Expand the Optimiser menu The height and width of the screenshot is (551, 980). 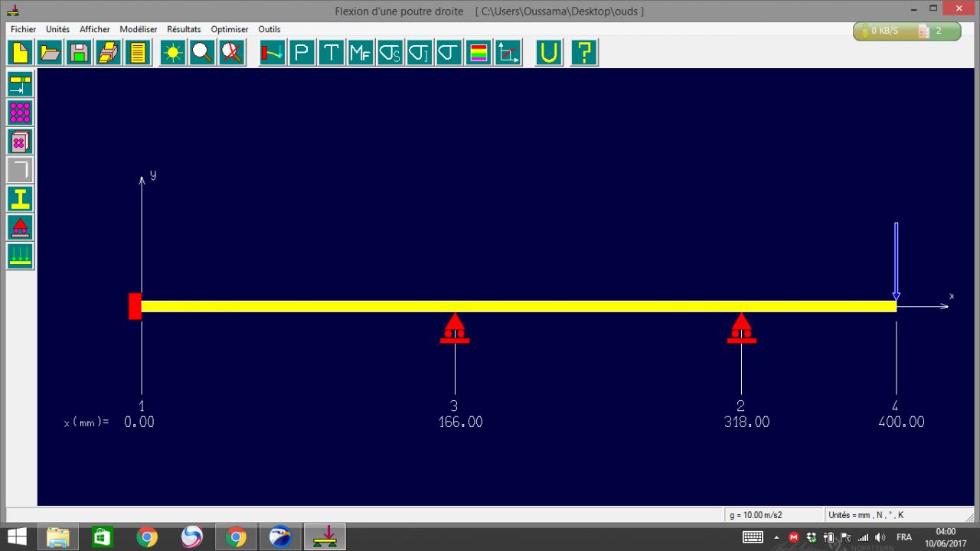click(230, 29)
